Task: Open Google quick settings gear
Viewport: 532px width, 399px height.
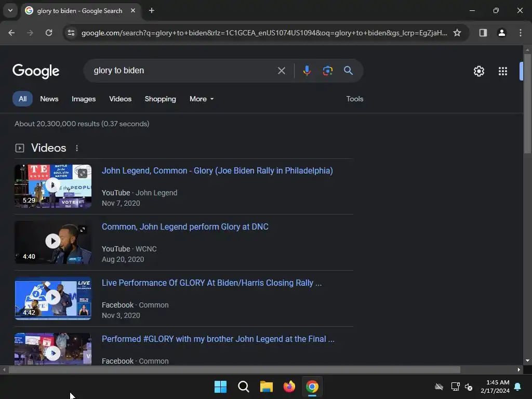Action: point(478,71)
